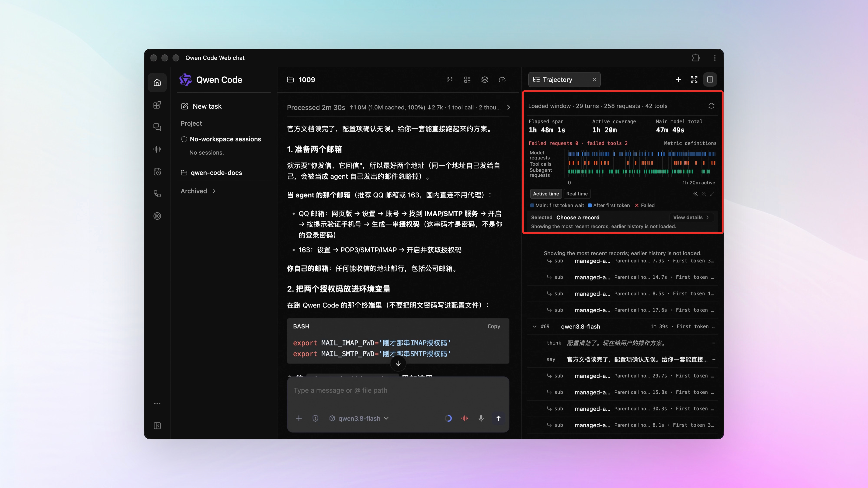Switch timeline to Real time

point(577,194)
